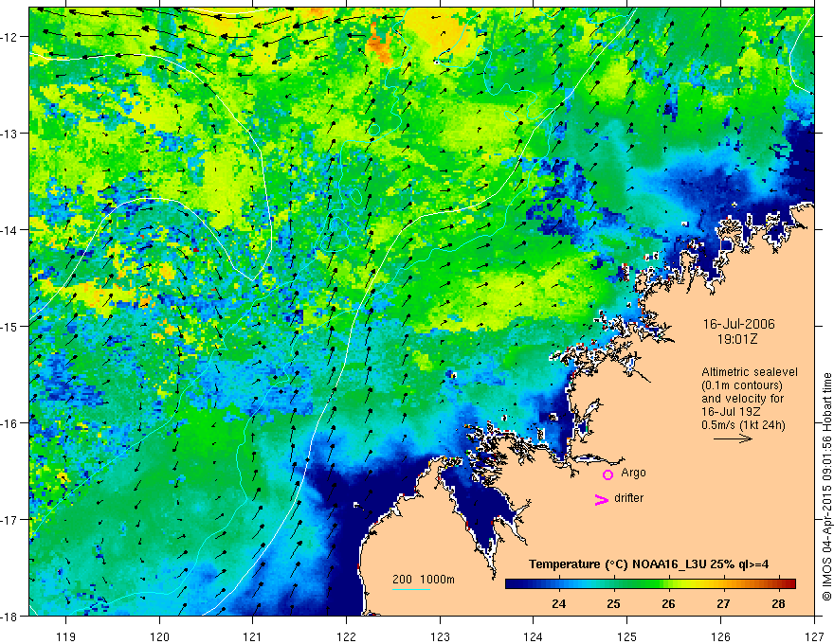Click latitude label -18 on left axis
The width and height of the screenshot is (834, 644).
10,617
